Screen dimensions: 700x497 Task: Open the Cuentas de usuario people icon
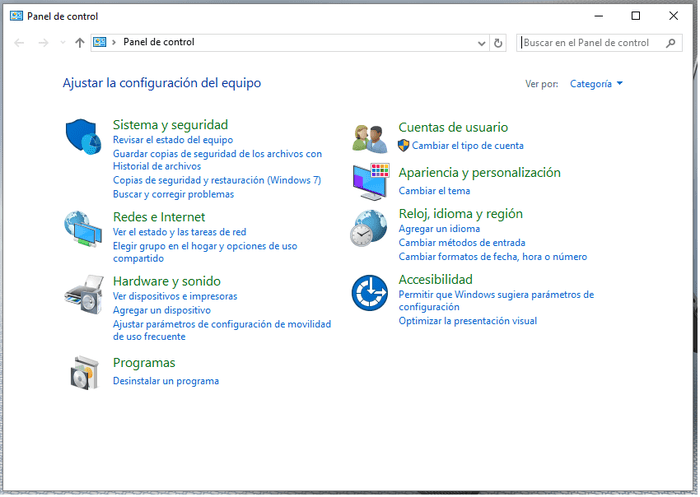[370, 139]
